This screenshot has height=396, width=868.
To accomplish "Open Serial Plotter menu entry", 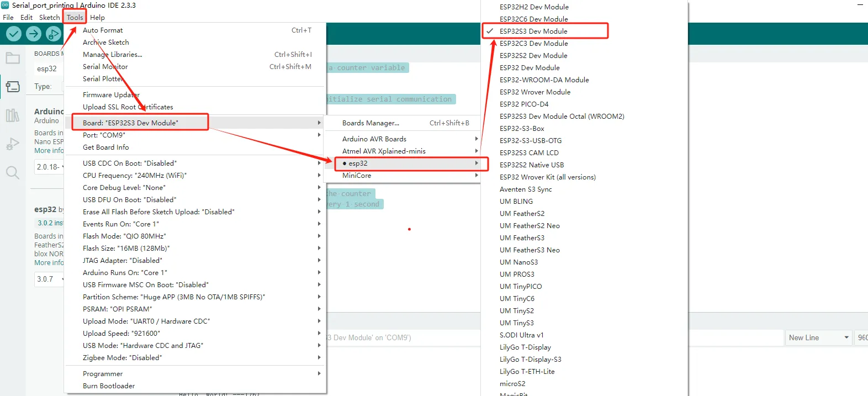I will point(195,79).
